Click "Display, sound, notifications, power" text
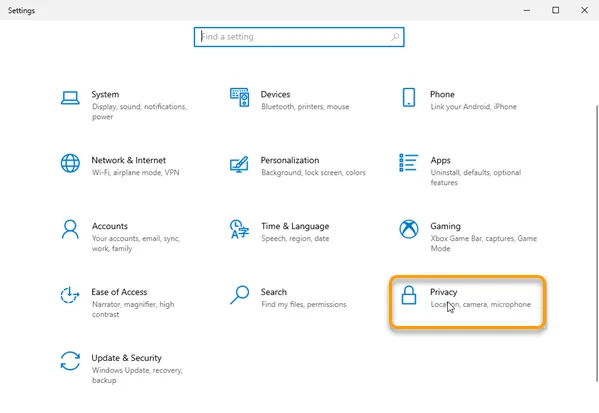The width and height of the screenshot is (599, 413). click(139, 112)
